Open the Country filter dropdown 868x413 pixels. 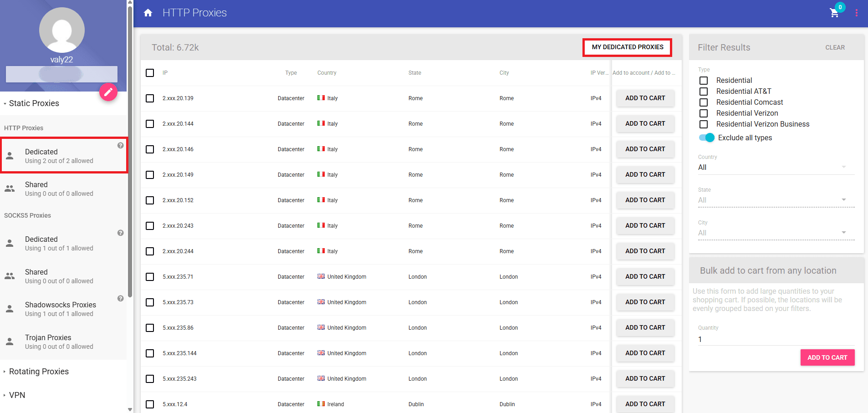(x=776, y=168)
